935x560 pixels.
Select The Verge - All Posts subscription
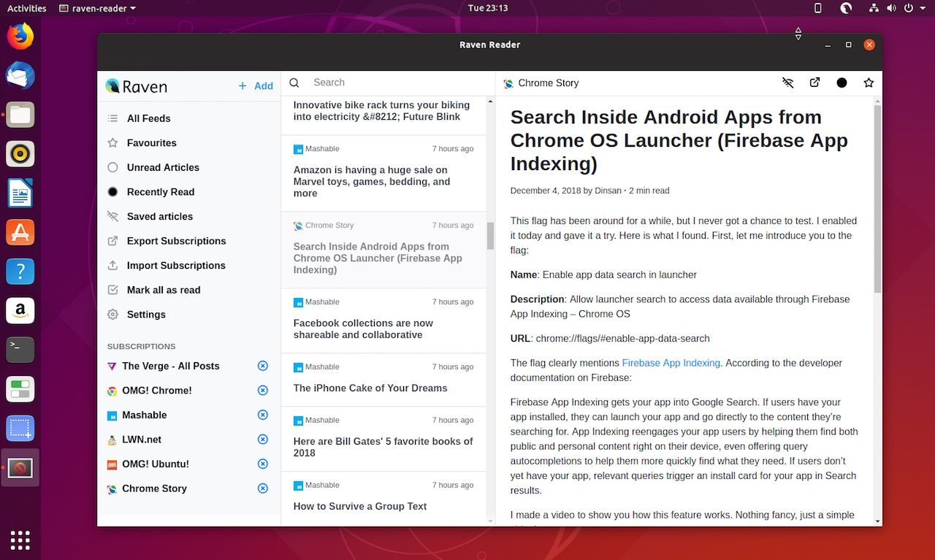pos(170,366)
